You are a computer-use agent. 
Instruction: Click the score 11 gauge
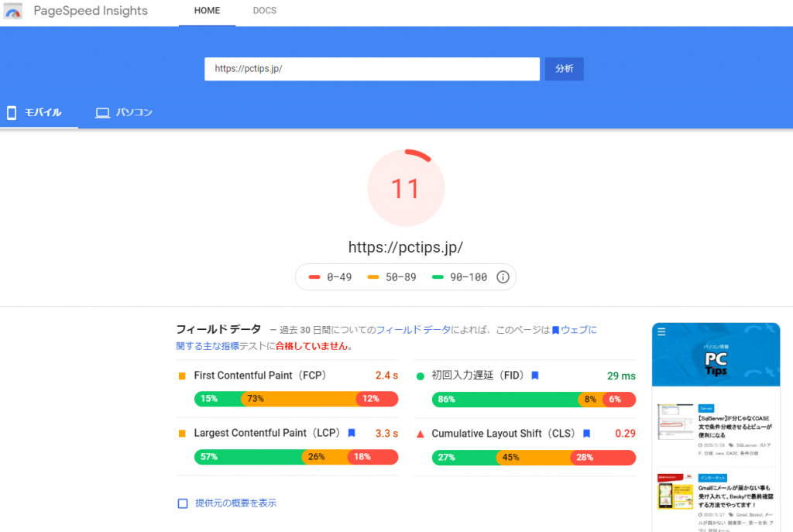pos(406,188)
